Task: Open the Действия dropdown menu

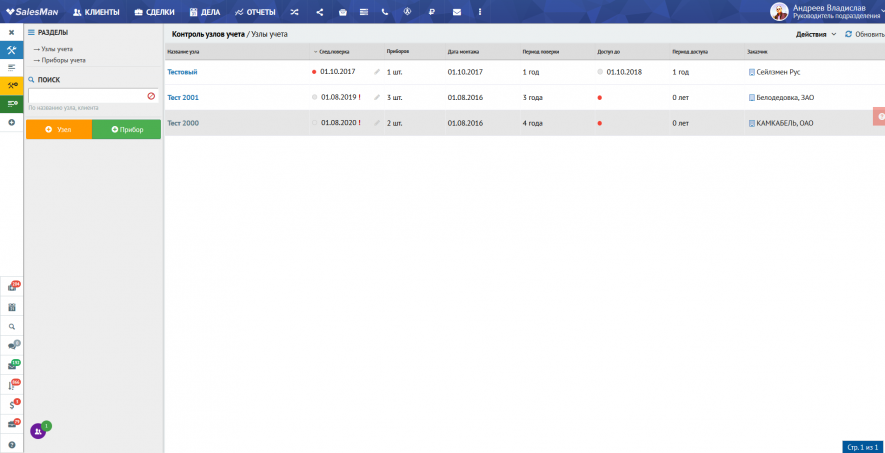Action: pos(816,34)
